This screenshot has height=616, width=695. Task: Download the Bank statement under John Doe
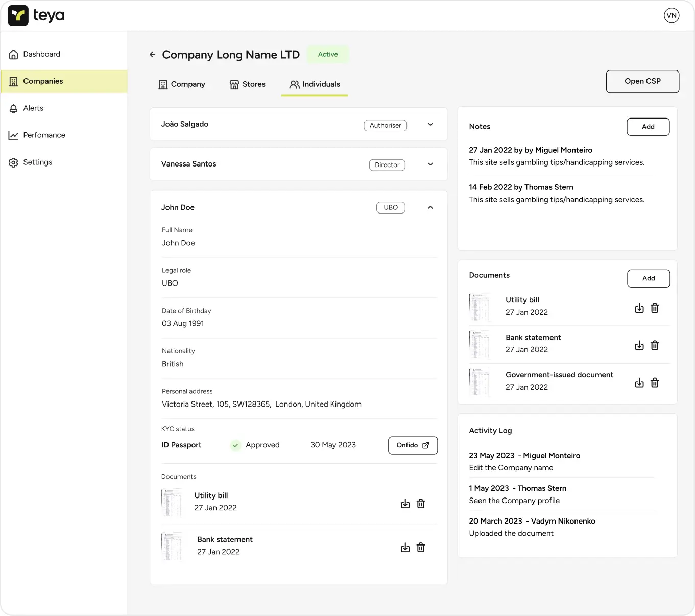pyautogui.click(x=405, y=548)
